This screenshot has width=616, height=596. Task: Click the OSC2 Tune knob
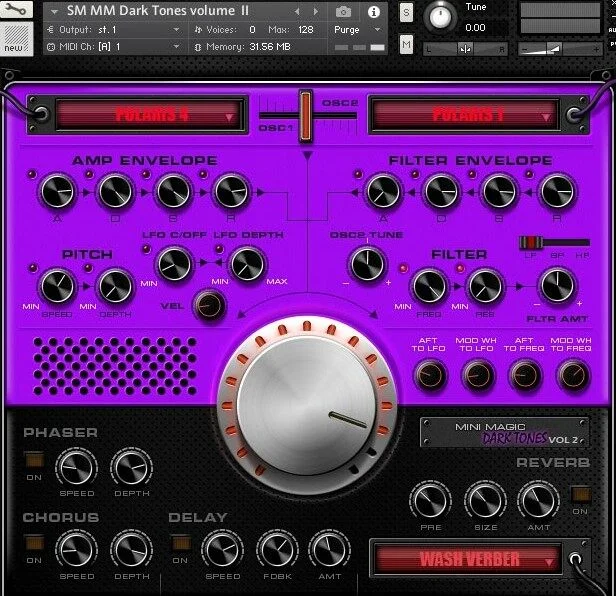point(367,264)
